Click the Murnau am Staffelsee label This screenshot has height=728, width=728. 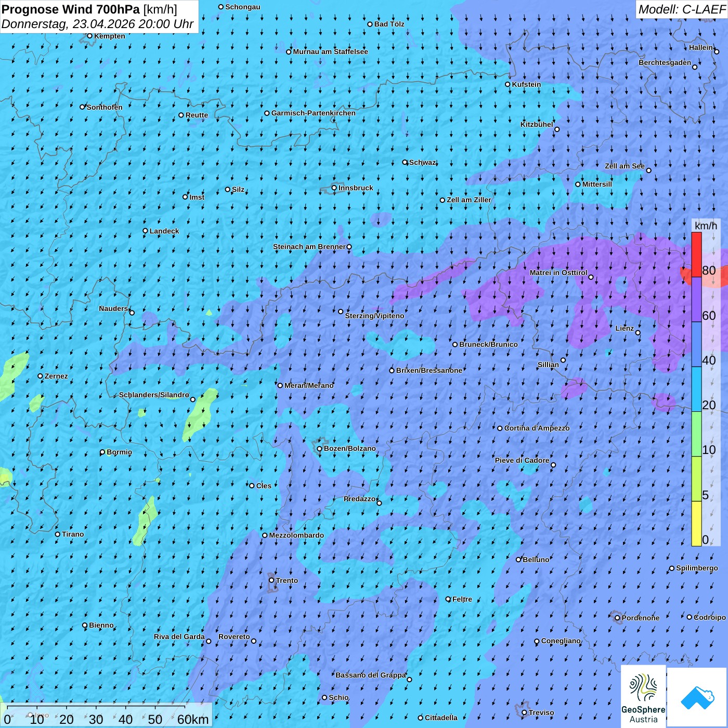(330, 51)
